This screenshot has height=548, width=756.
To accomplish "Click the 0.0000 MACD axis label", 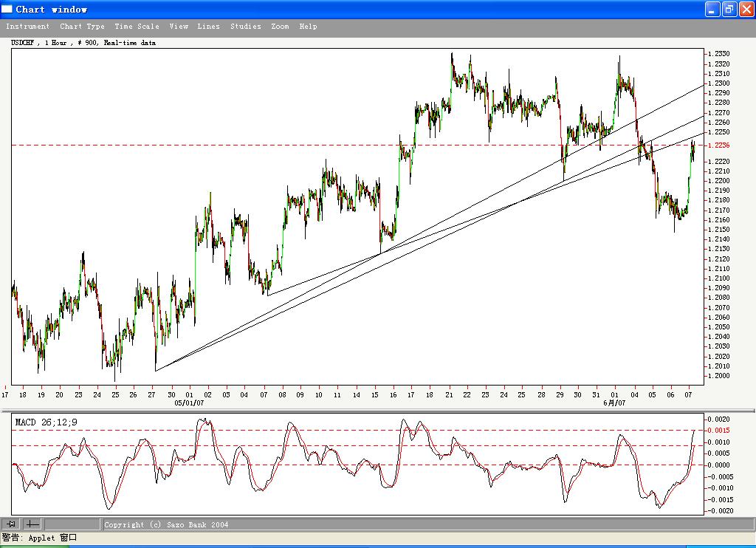I will pyautogui.click(x=718, y=465).
